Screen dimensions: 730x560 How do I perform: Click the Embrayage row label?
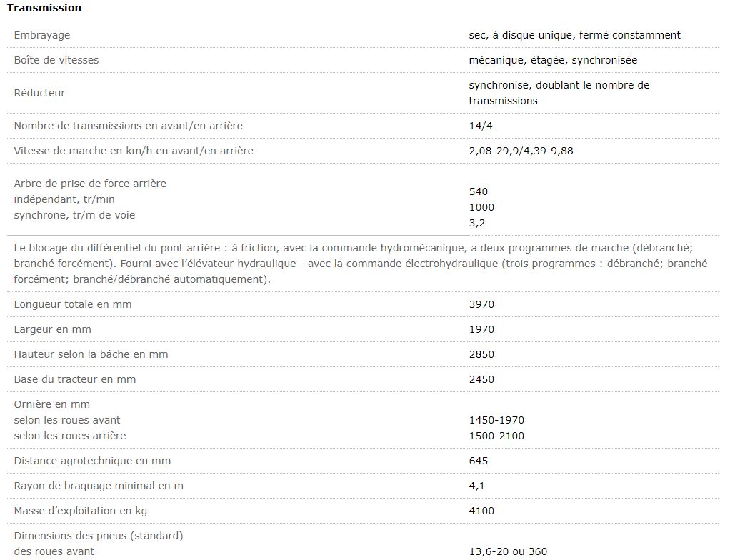point(42,35)
